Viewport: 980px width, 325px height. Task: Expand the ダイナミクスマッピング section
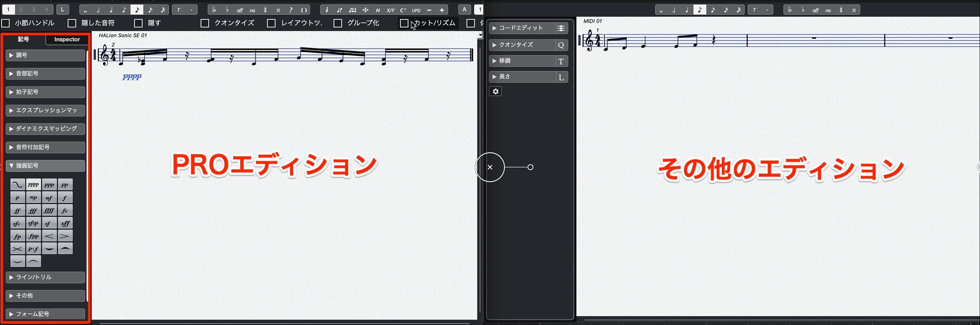46,129
